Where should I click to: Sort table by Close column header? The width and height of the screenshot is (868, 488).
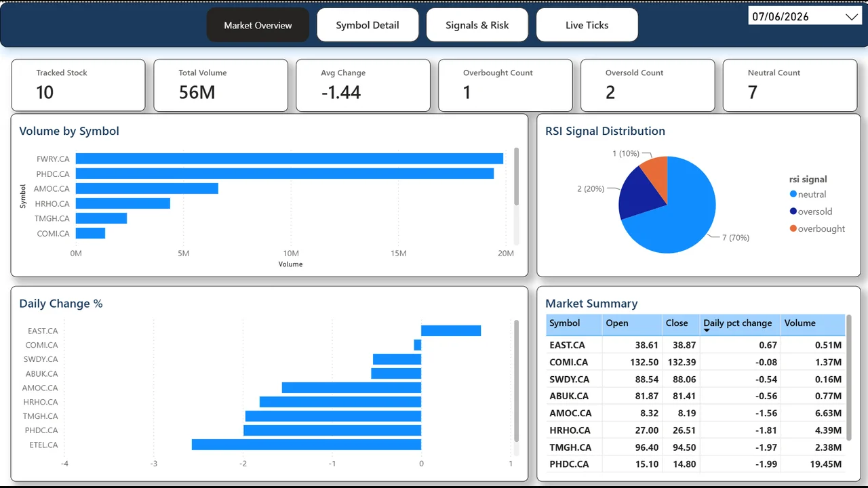(x=681, y=325)
